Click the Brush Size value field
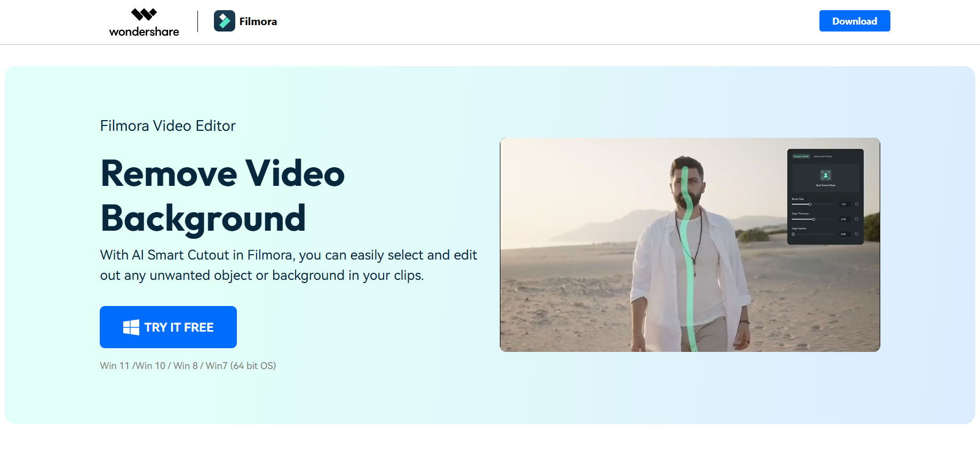980x455 pixels. coord(843,204)
